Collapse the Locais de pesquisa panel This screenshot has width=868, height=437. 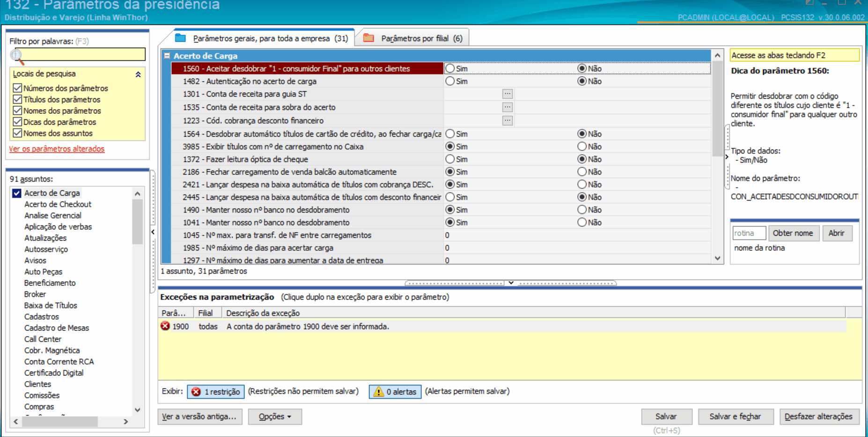[x=138, y=74]
